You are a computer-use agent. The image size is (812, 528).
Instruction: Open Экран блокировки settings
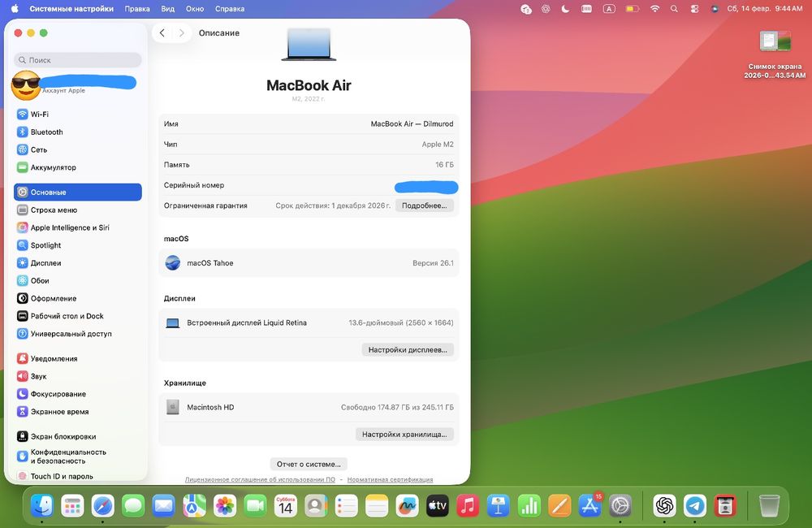[x=78, y=436]
